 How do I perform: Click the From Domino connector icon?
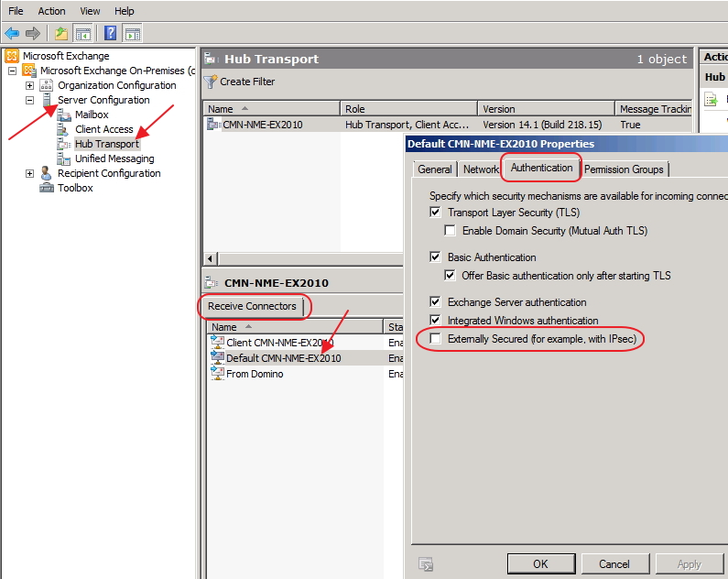217,373
